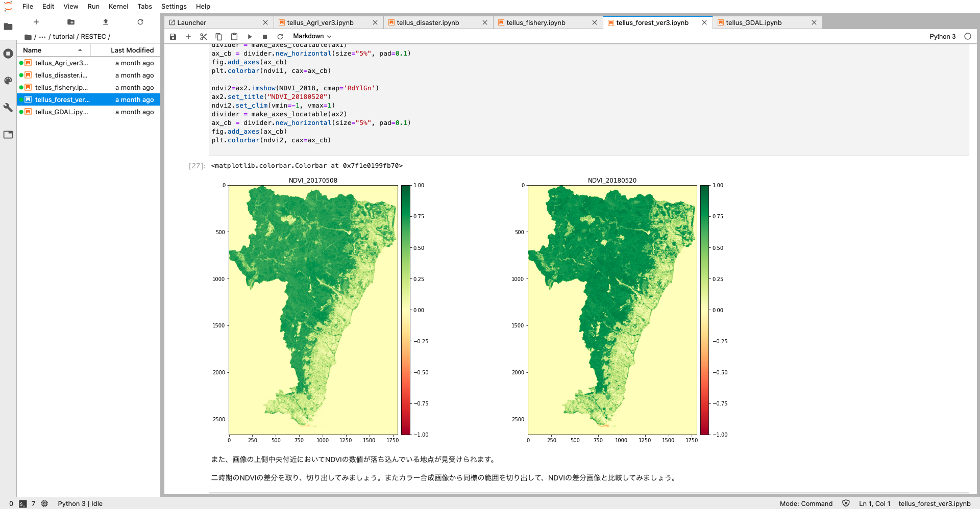Open the Edit menu
Image resolution: width=980 pixels, height=509 pixels.
click(48, 6)
